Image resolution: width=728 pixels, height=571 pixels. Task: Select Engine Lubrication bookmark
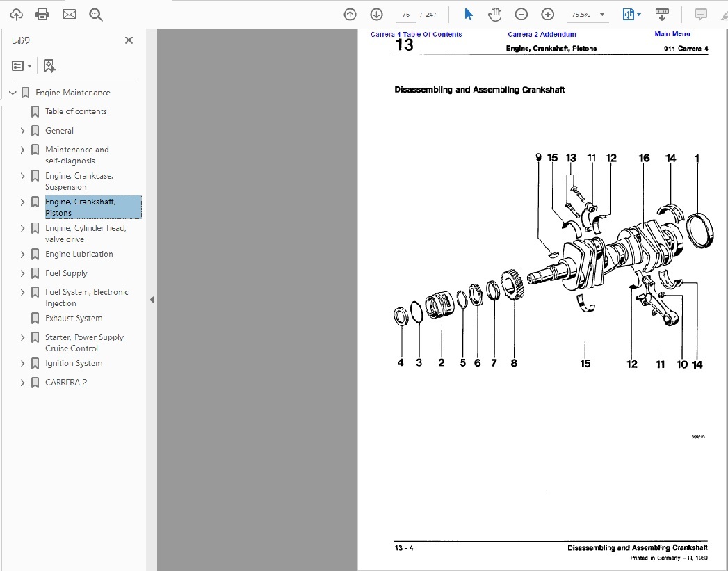[79, 254]
